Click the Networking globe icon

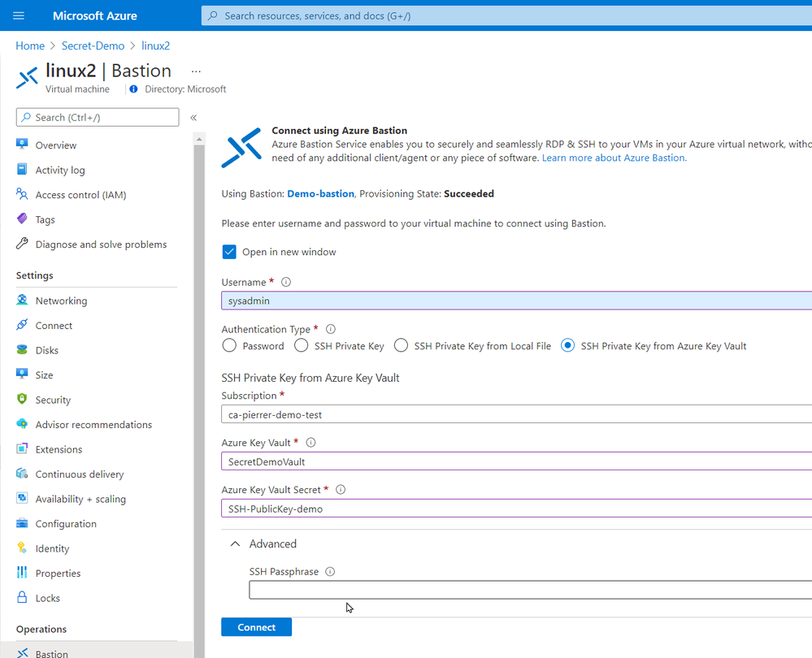pos(22,301)
